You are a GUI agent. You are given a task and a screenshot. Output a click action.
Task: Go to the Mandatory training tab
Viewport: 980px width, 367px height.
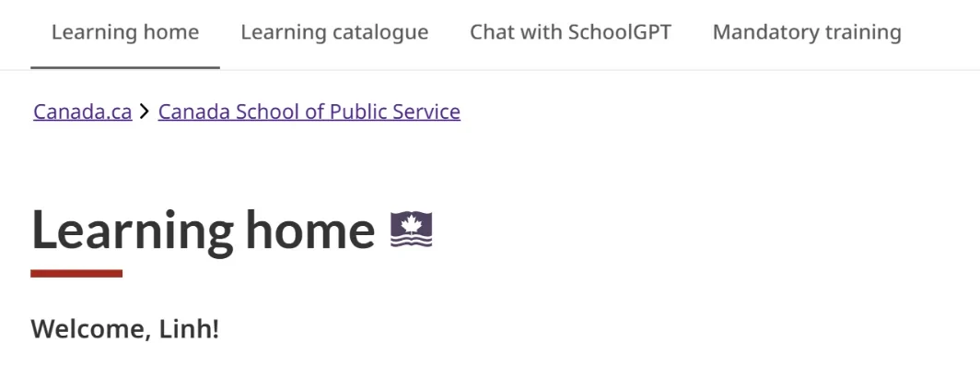807,32
